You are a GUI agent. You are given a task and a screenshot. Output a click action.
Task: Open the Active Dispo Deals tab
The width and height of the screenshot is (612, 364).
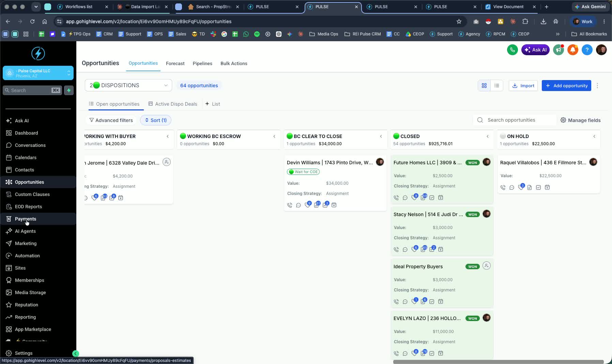point(173,104)
